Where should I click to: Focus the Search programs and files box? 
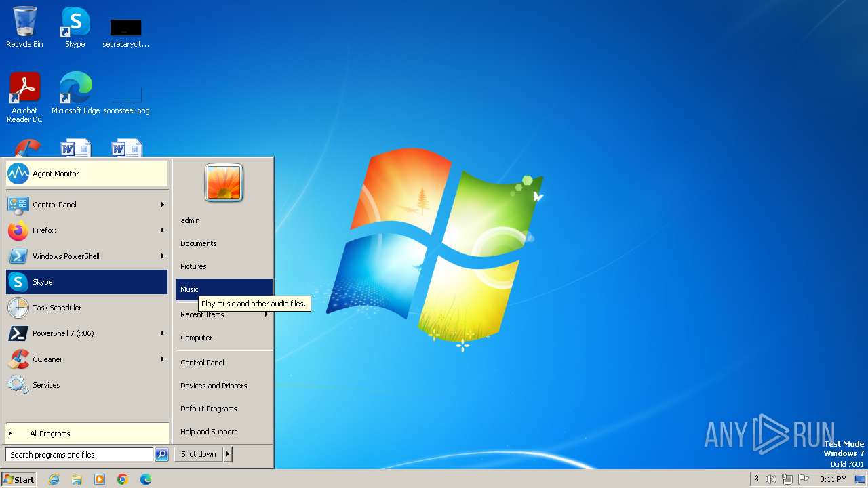79,455
